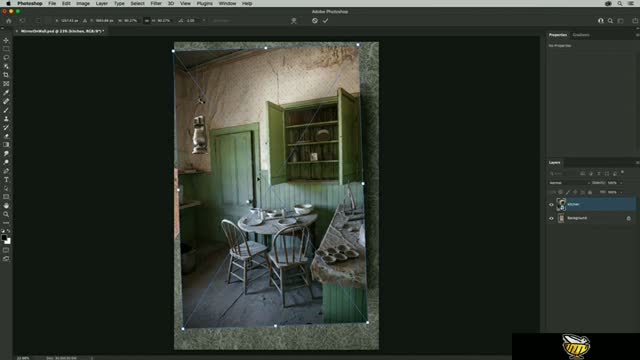Open the Layers panel menu
The height and width of the screenshot is (360, 640).
(x=637, y=162)
